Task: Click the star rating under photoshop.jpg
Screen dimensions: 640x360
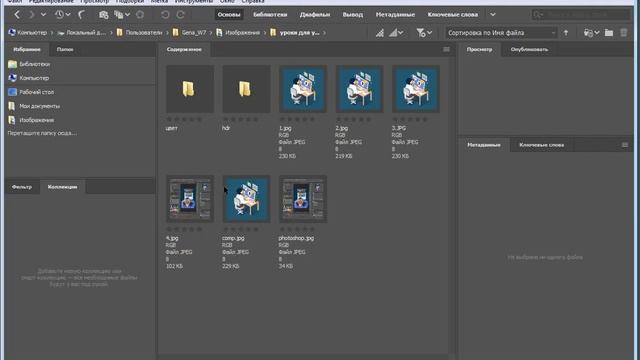Action: coord(297,229)
